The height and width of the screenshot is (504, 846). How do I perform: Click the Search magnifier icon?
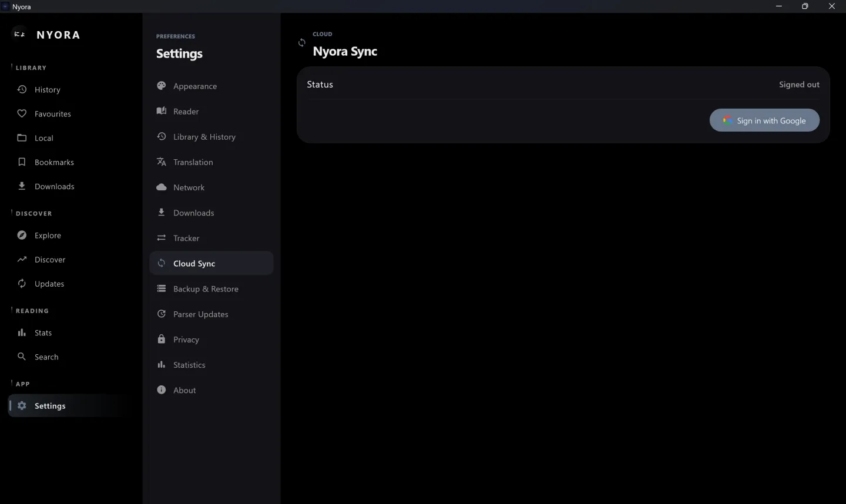pos(22,357)
